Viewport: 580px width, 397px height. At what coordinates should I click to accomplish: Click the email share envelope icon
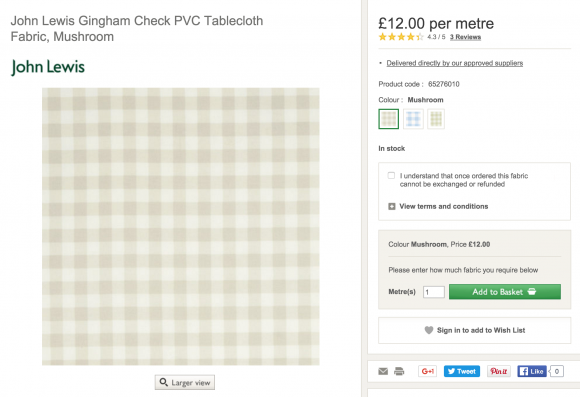(x=383, y=371)
